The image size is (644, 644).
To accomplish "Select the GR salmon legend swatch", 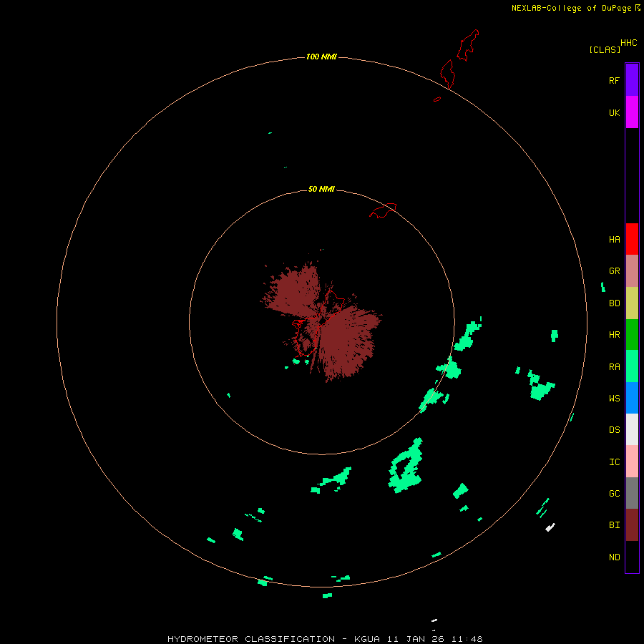I will pos(632,271).
